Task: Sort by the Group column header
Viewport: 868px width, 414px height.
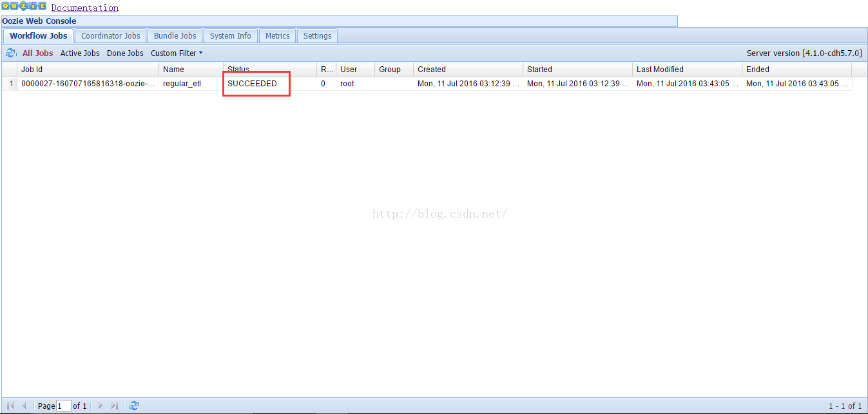Action: click(x=394, y=70)
